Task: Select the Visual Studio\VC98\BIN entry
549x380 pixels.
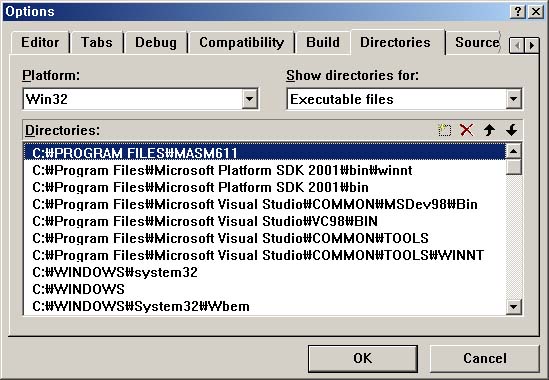Action: click(265, 221)
